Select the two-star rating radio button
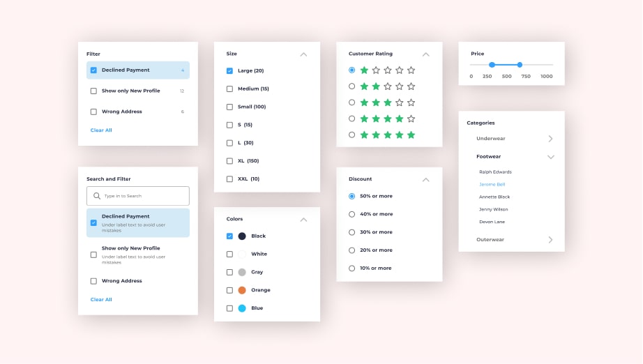 [x=352, y=86]
